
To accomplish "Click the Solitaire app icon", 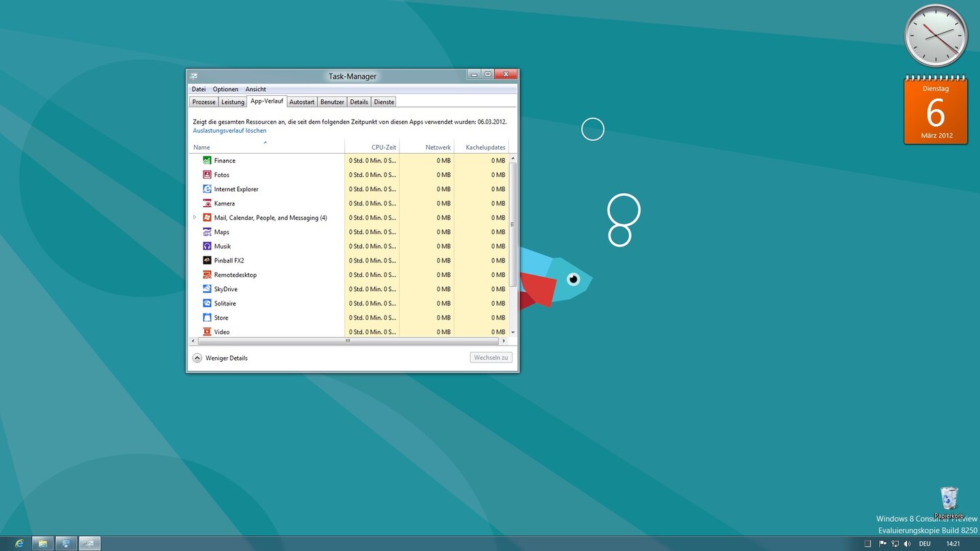I will [x=207, y=303].
